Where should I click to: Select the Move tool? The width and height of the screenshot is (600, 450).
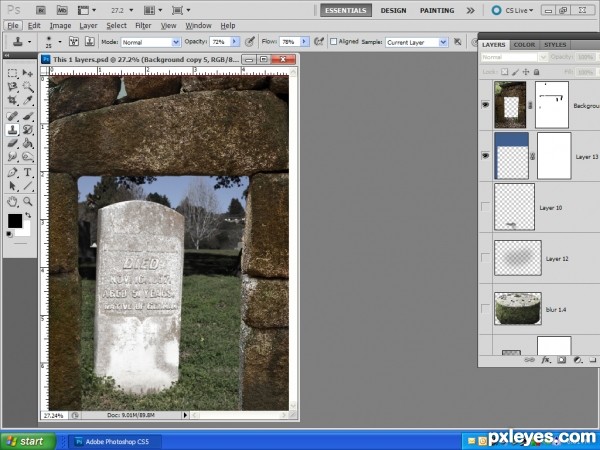(28, 73)
